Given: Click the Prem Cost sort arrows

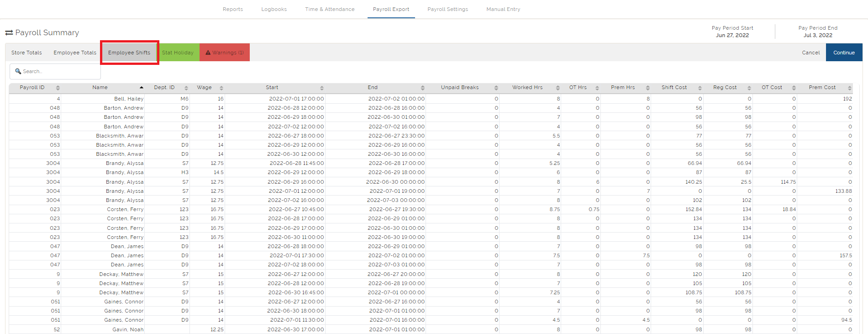Looking at the screenshot, I should coord(850,88).
